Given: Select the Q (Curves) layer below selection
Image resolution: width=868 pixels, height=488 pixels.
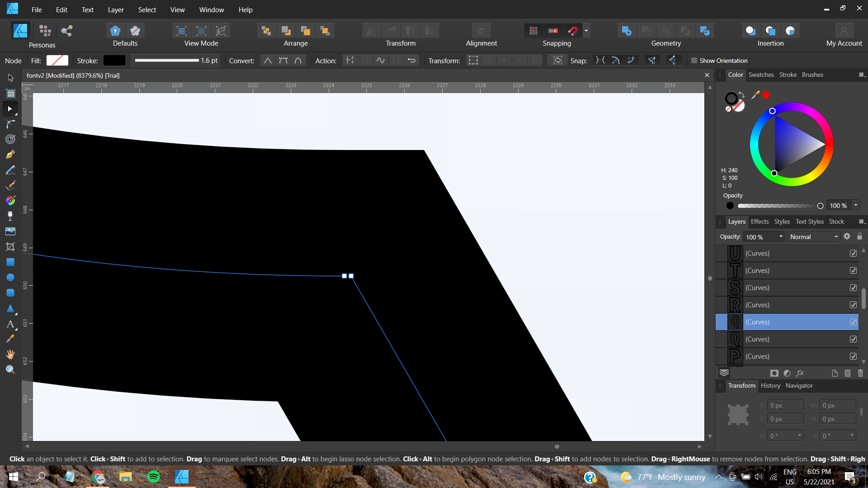Looking at the screenshot, I should click(x=787, y=339).
